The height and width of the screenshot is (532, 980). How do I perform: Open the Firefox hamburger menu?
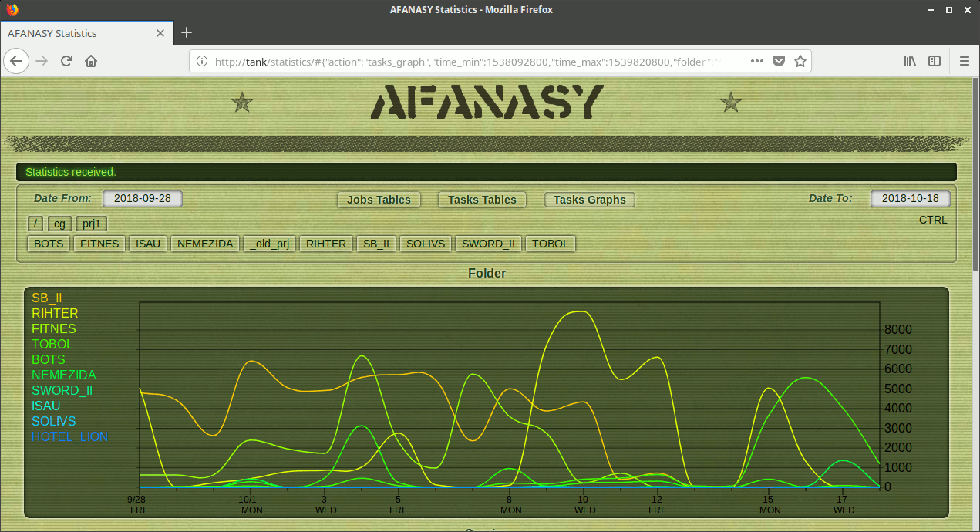(964, 61)
